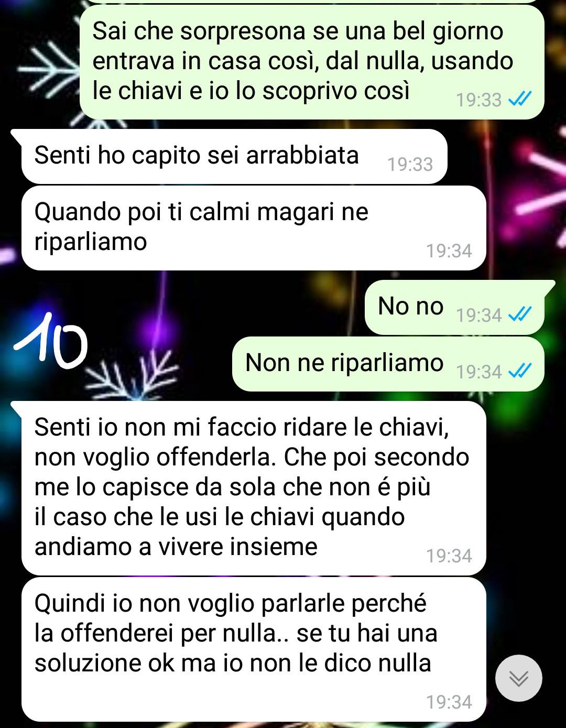Tap the handwritten '10' annotation
566x728 pixels.
[x=50, y=340]
